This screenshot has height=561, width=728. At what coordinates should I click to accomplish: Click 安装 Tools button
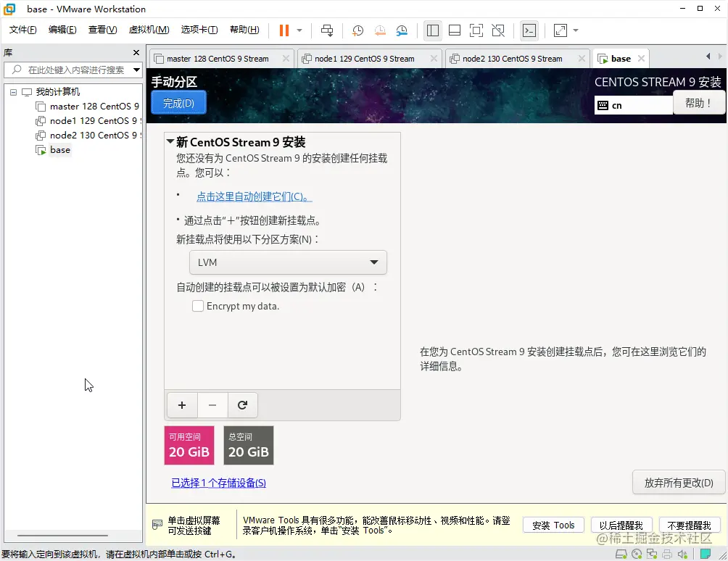553,525
